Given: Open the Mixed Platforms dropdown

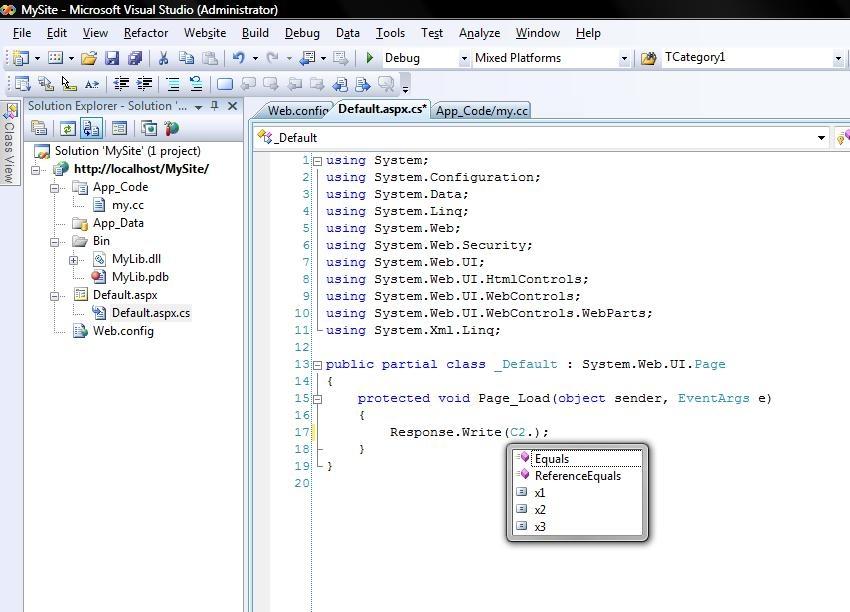Looking at the screenshot, I should [x=624, y=59].
